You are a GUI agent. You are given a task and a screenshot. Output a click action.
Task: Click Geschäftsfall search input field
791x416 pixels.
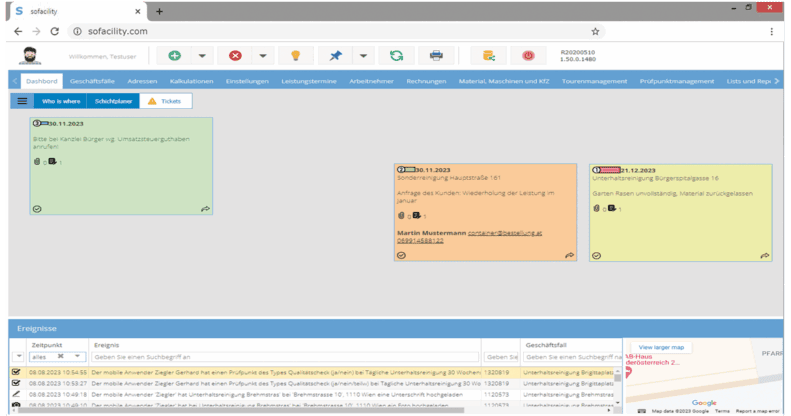point(573,356)
